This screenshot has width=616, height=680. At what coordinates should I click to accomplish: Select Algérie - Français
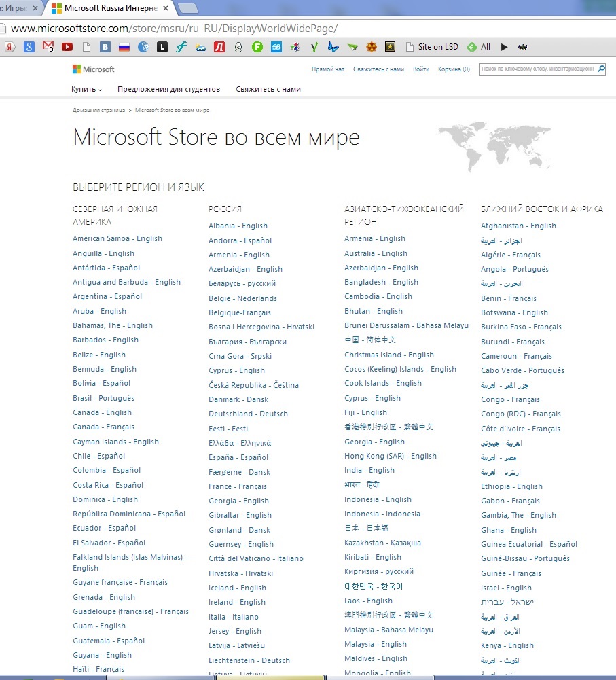[511, 255]
